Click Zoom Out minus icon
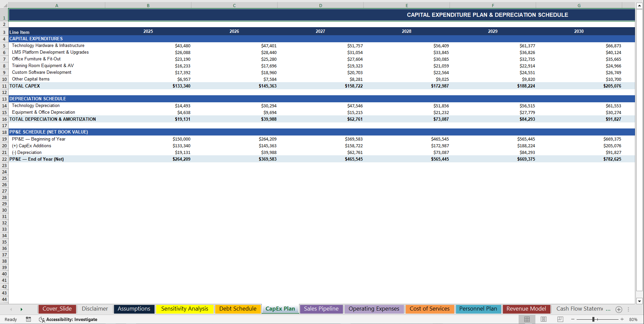This screenshot has height=324, width=644. click(x=573, y=319)
